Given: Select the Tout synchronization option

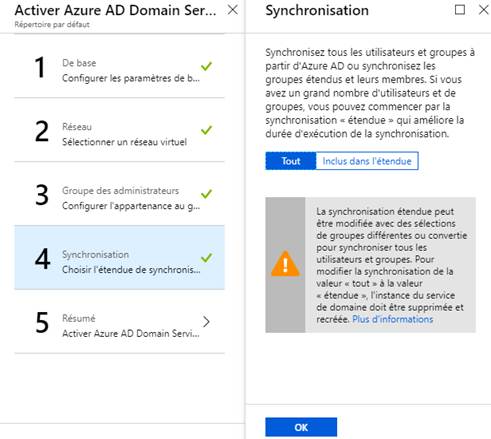Looking at the screenshot, I should 291,161.
